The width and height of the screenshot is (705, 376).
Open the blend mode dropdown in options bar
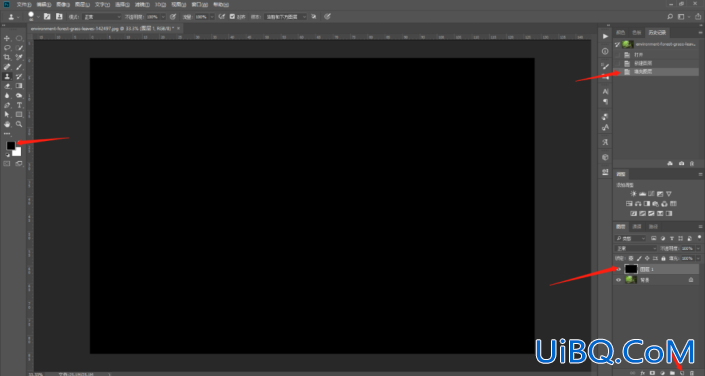click(x=103, y=17)
